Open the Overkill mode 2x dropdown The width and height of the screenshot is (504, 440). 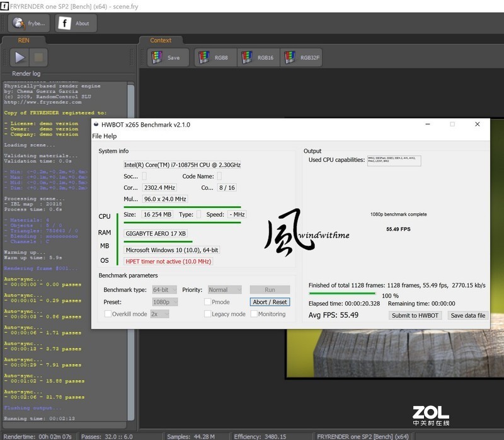click(x=159, y=314)
